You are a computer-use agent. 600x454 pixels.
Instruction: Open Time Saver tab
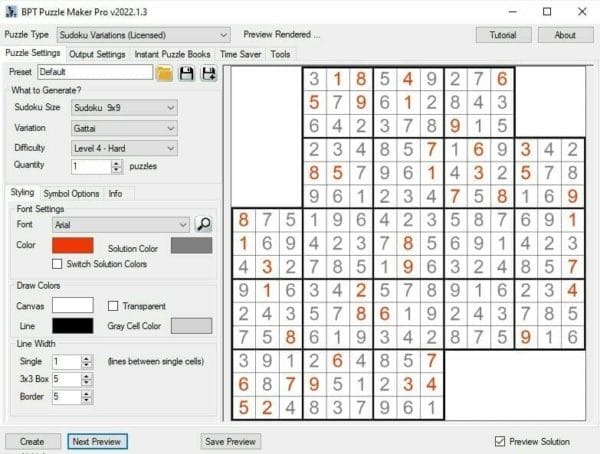(241, 54)
